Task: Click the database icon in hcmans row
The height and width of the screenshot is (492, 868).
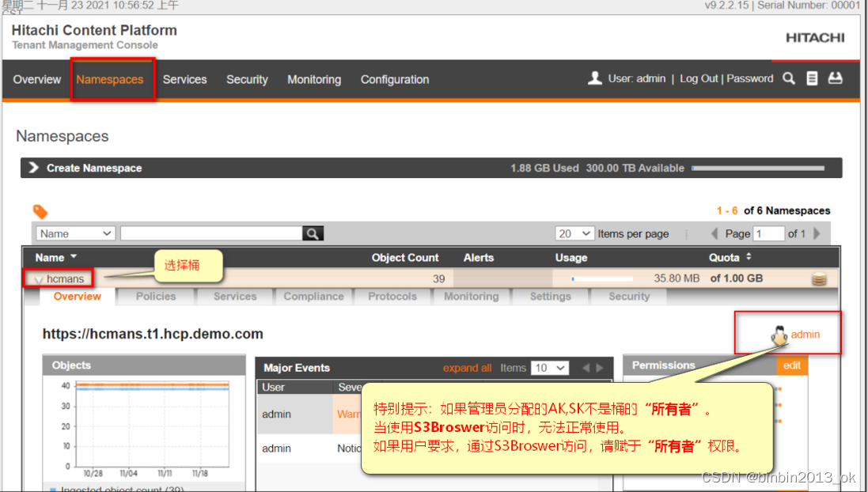Action: click(x=819, y=279)
